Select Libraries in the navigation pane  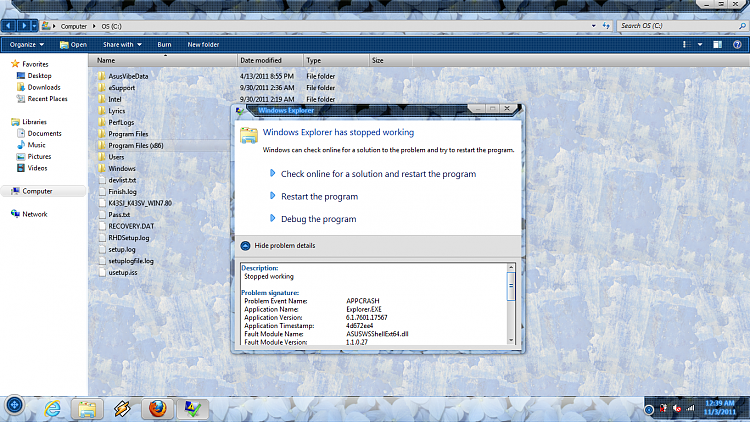(x=29, y=122)
